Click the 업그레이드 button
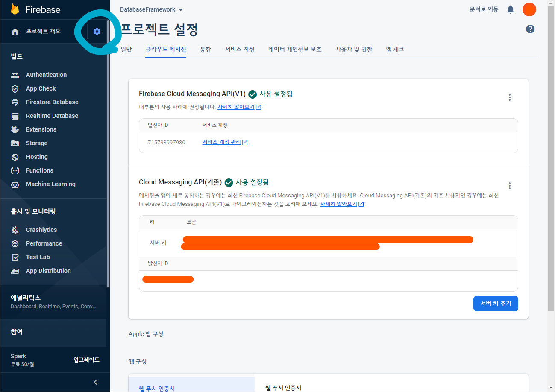The height and width of the screenshot is (392, 555). 87,360
